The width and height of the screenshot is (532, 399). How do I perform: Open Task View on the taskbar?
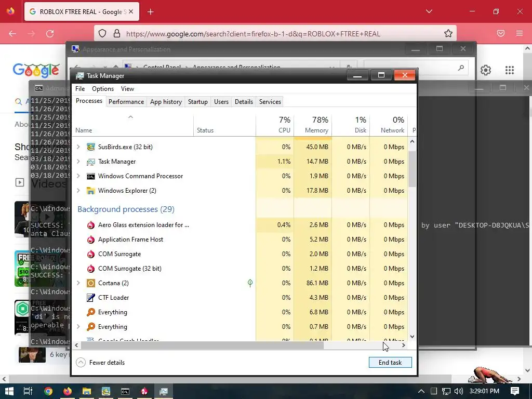pos(28,391)
